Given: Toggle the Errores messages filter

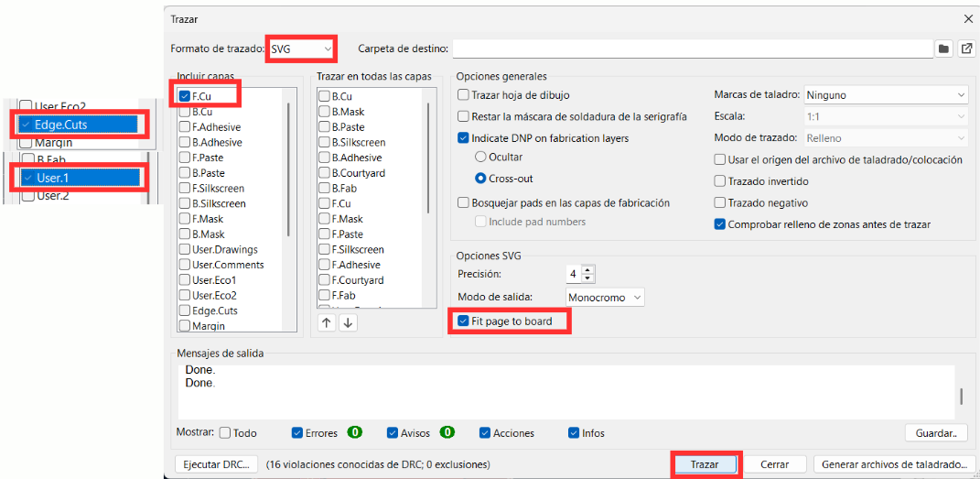Looking at the screenshot, I should [297, 432].
